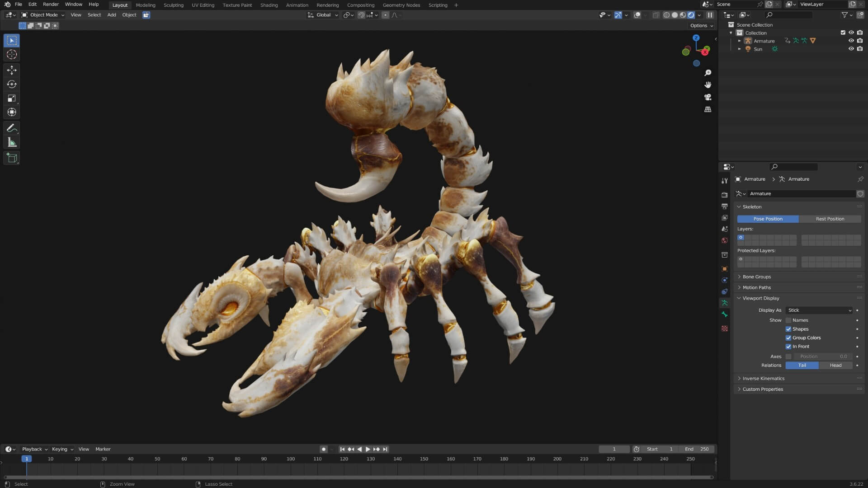Screen dimensions: 868x488
Task: Set Relations to Head
Action: [835, 366]
